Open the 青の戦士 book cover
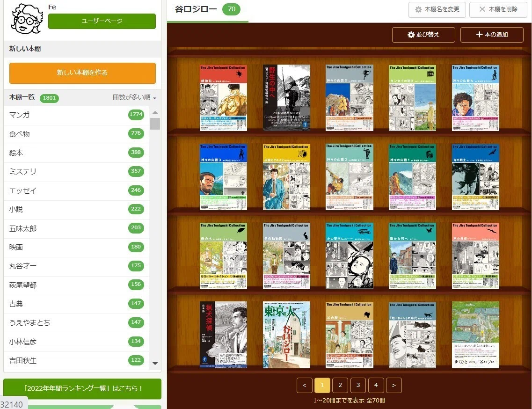532x409 pixels. click(x=476, y=177)
